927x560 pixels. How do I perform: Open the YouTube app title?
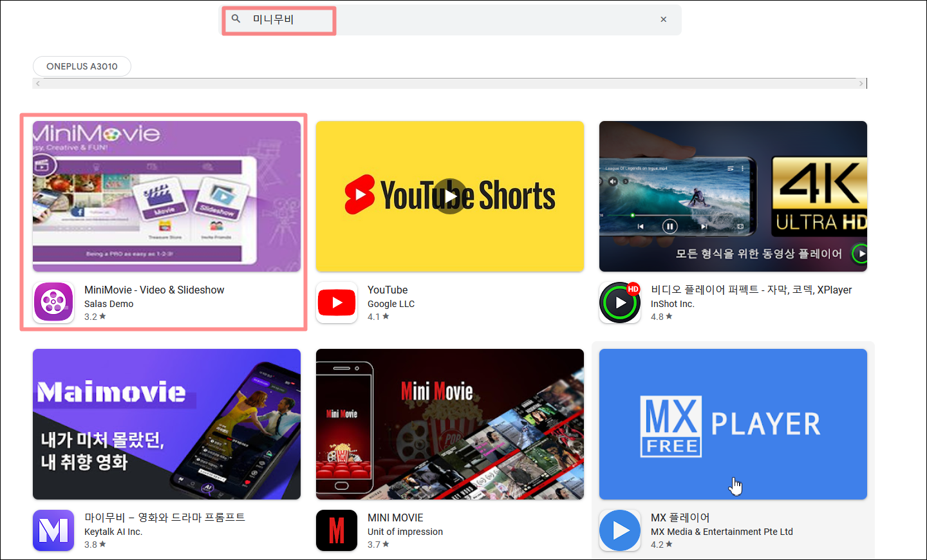click(x=388, y=290)
